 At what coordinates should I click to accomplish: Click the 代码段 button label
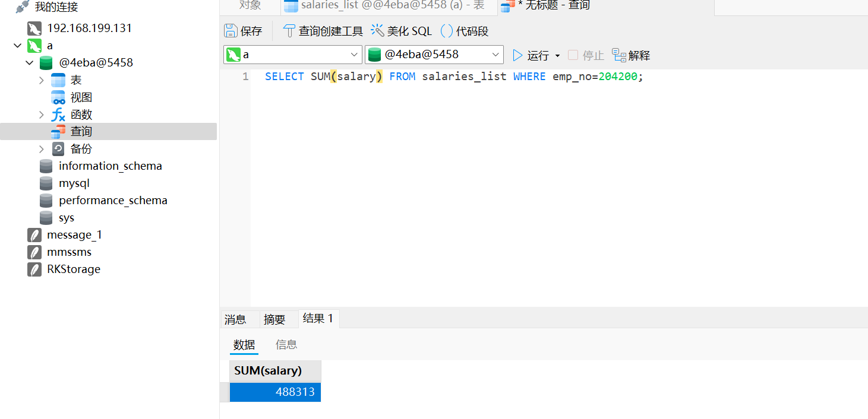pyautogui.click(x=472, y=31)
